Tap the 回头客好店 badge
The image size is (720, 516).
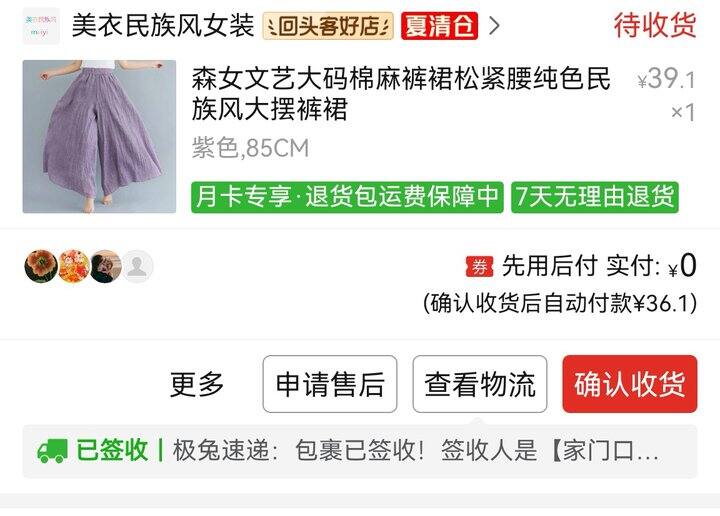[x=328, y=26]
